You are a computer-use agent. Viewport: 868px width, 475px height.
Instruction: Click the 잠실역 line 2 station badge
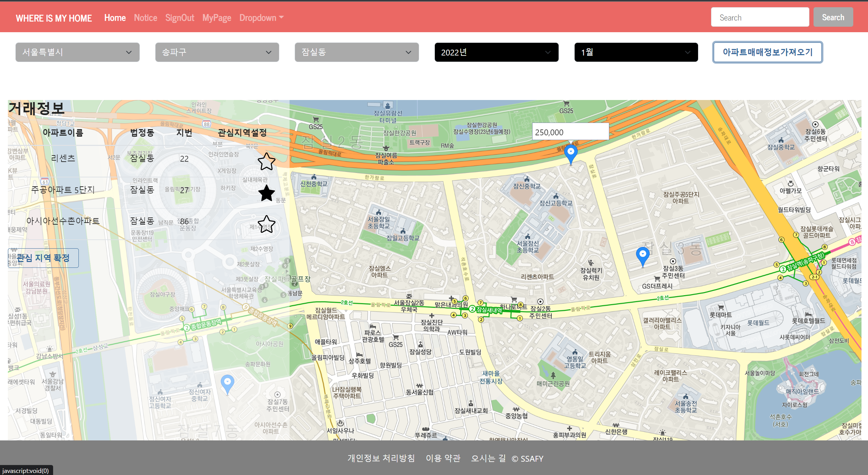click(x=783, y=269)
